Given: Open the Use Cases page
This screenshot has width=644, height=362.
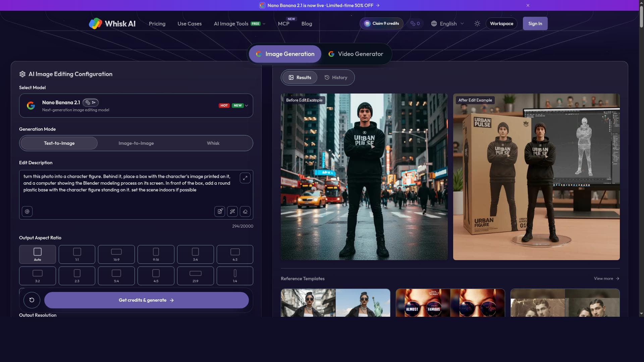Looking at the screenshot, I should tap(190, 23).
